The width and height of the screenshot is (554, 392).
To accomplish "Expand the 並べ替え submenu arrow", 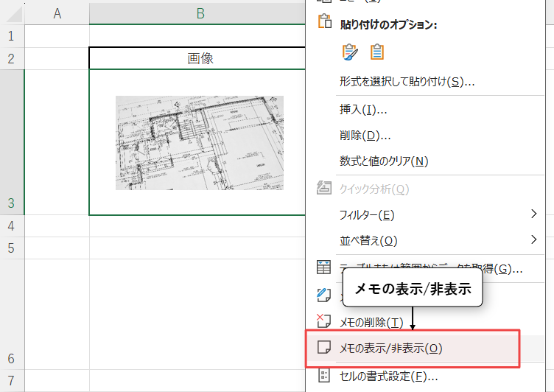I will pos(533,239).
